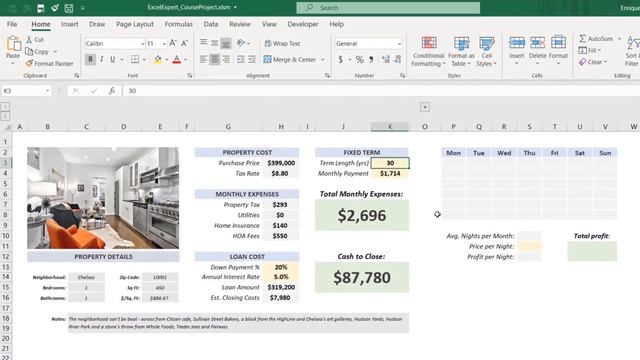Select the Purchase Price $399,000 cell
This screenshot has height=360, width=640.
[281, 163]
